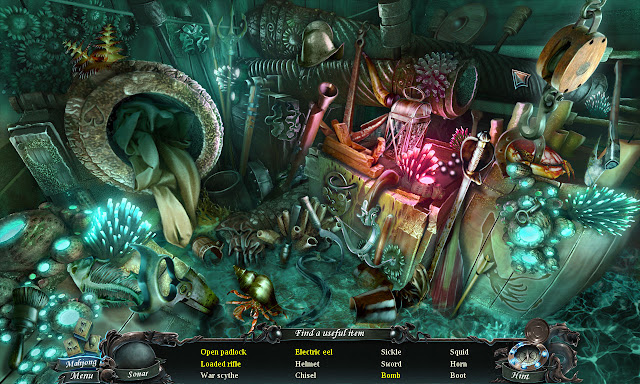Click the striped brown cup
The image size is (640, 384).
[x=373, y=304]
